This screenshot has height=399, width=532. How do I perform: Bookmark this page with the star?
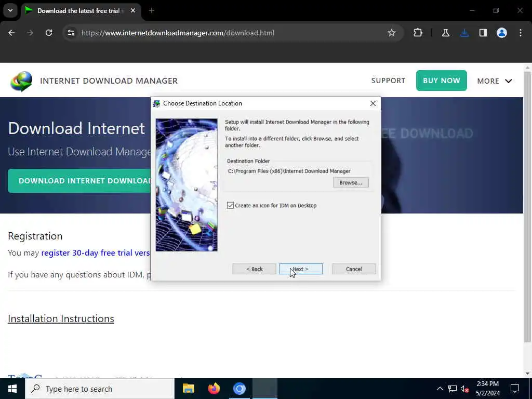[392, 33]
